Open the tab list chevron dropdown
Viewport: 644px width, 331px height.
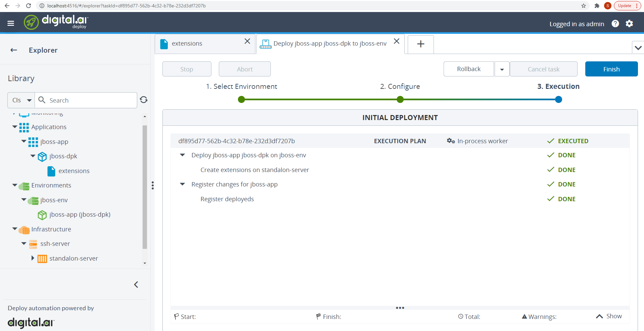tap(638, 48)
